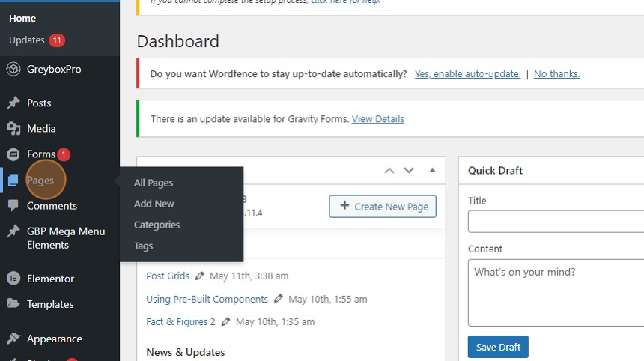Screen dimensions: 644x361
Task: Collapse the widget with triangle toggle
Action: pyautogui.click(x=432, y=170)
